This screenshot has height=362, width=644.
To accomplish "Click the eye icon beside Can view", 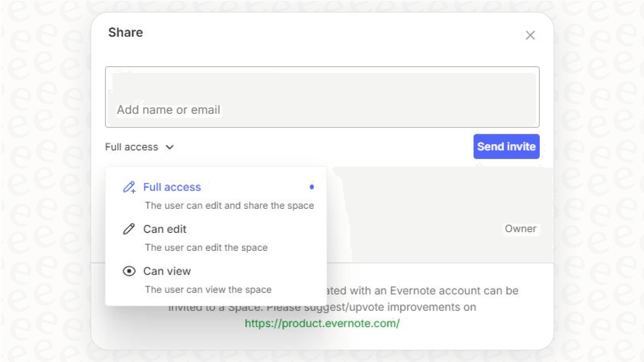I will point(128,271).
